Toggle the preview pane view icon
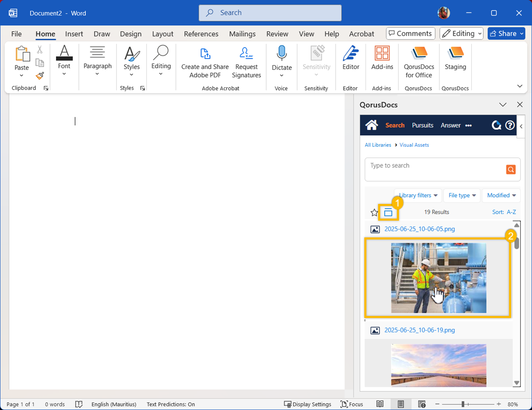The image size is (532, 410). (388, 213)
